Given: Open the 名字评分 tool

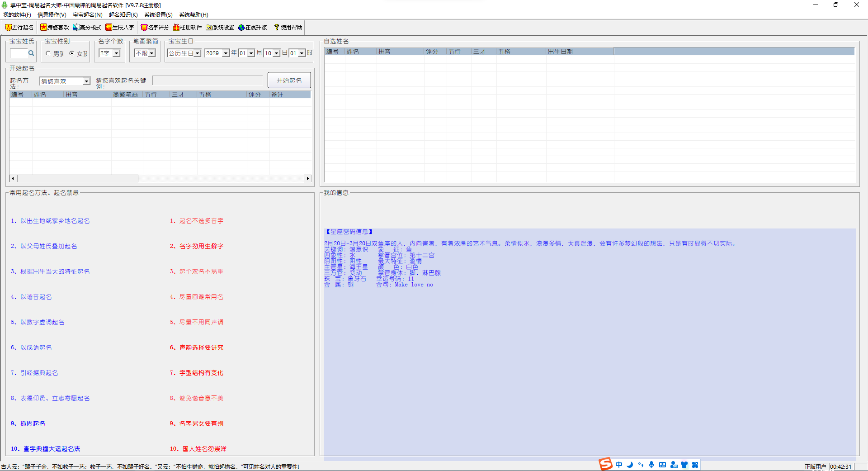Looking at the screenshot, I should click(x=155, y=28).
